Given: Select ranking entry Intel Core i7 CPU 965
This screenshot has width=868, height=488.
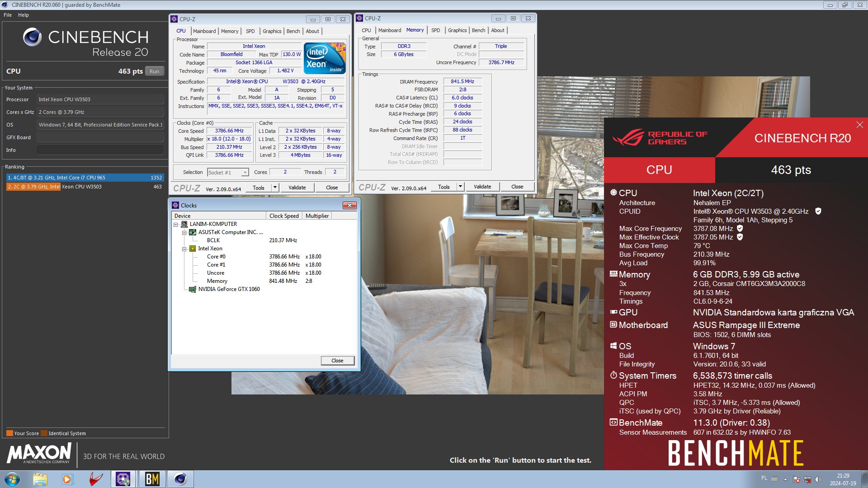Looking at the screenshot, I should pyautogui.click(x=85, y=178).
